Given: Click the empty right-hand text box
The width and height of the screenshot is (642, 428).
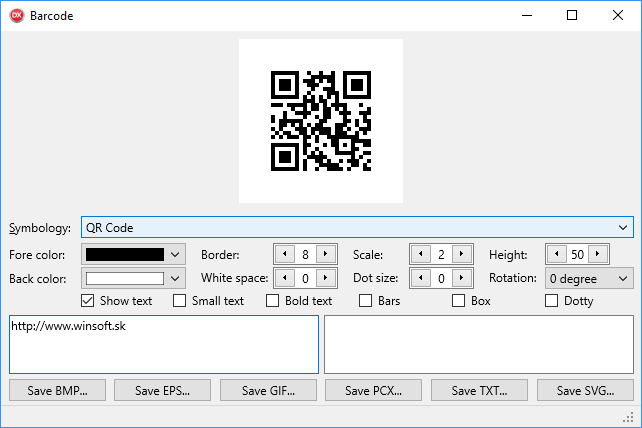Looking at the screenshot, I should click(479, 344).
